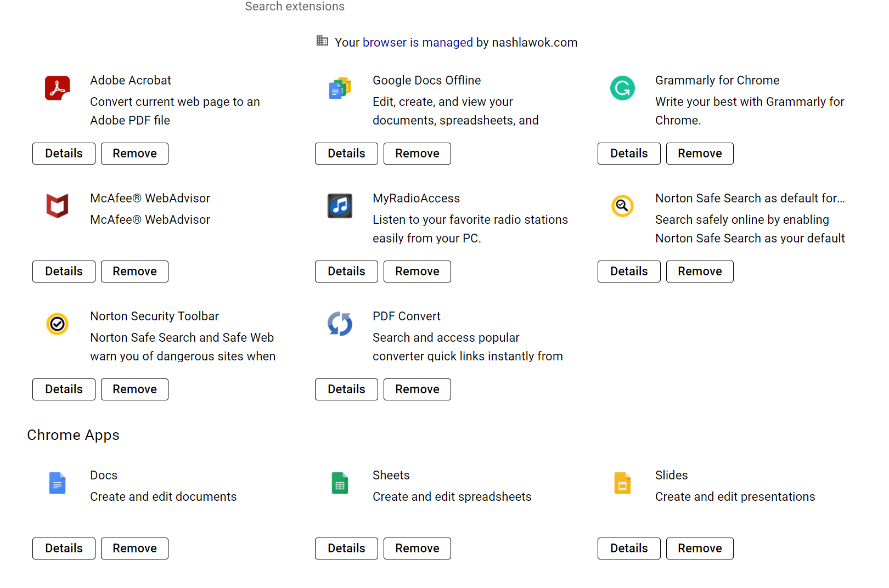889x588 pixels.
Task: Show PDF Convert Details
Action: 346,389
